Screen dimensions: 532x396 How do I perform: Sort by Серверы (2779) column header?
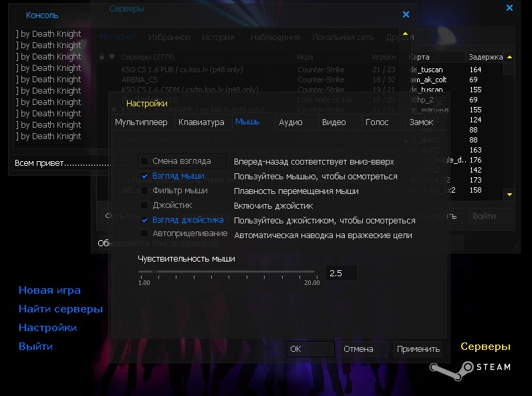point(148,57)
